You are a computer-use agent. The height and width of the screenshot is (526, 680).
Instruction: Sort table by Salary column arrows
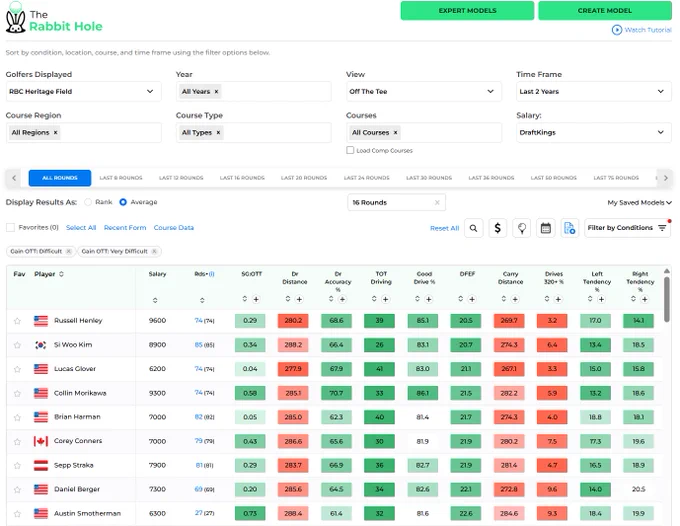click(x=155, y=300)
